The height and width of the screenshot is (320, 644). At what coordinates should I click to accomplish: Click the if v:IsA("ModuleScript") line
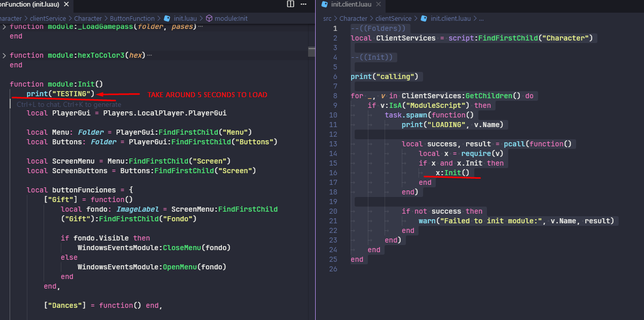coord(429,105)
